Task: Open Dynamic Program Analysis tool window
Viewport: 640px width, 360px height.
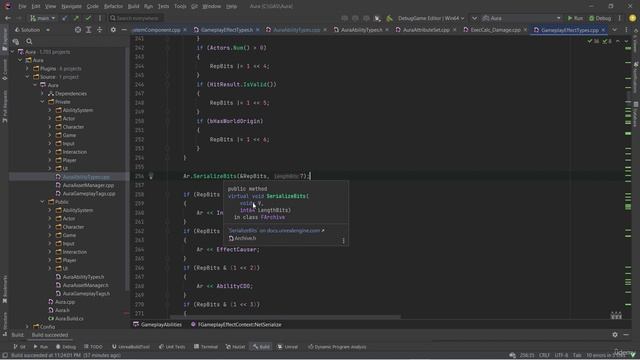Action: coord(337,347)
